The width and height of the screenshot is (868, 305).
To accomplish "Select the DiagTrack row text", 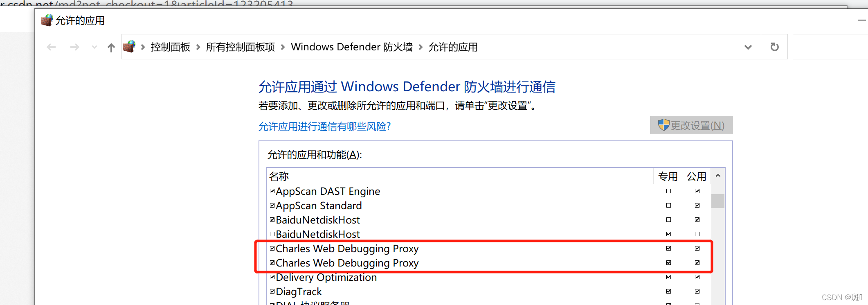I will coord(299,292).
